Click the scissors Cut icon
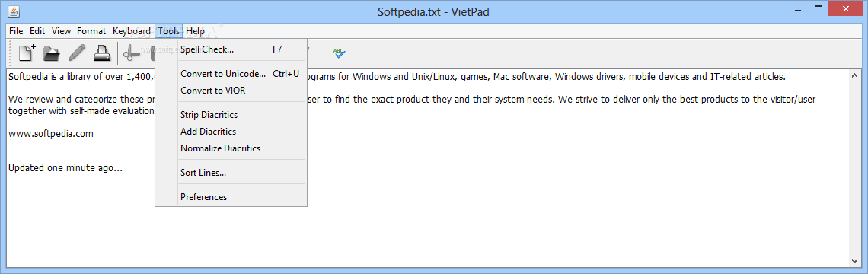The image size is (868, 274). point(132,53)
